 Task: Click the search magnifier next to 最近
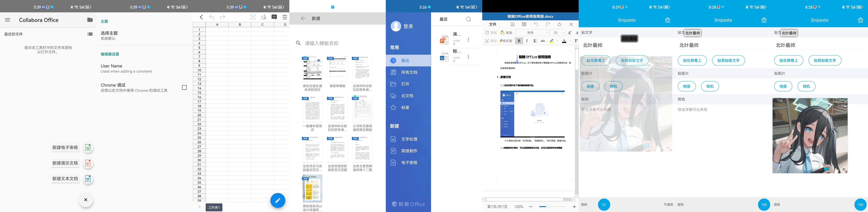point(468,19)
